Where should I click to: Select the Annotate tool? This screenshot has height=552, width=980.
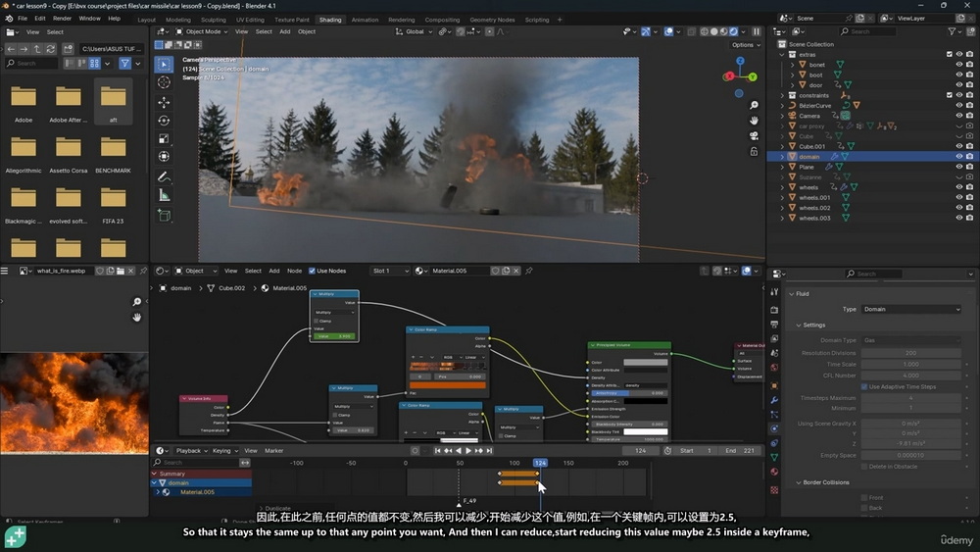[164, 177]
